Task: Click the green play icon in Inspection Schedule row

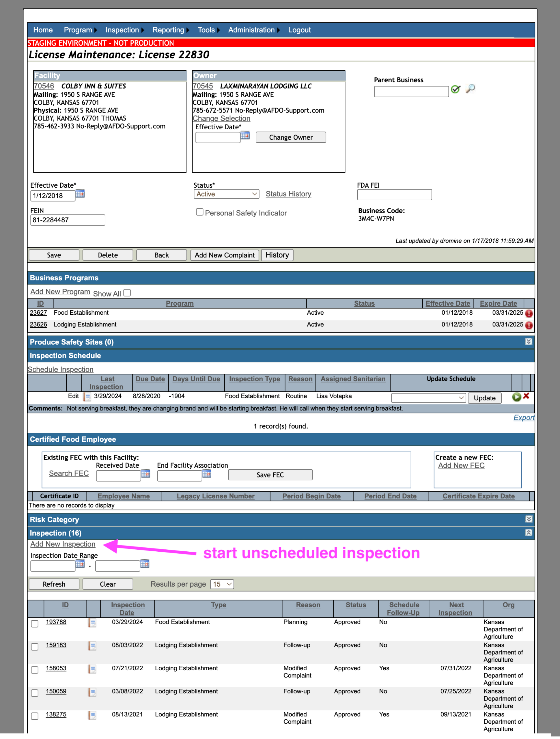Action: click(x=517, y=397)
